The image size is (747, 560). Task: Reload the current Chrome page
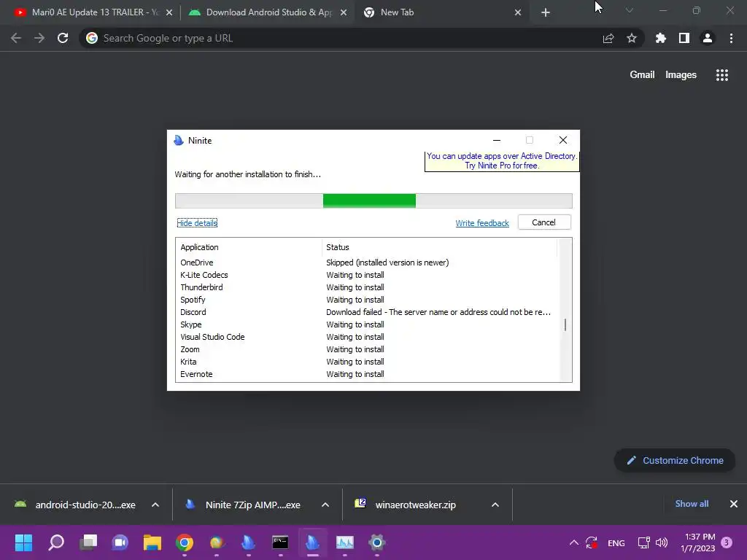coord(63,38)
